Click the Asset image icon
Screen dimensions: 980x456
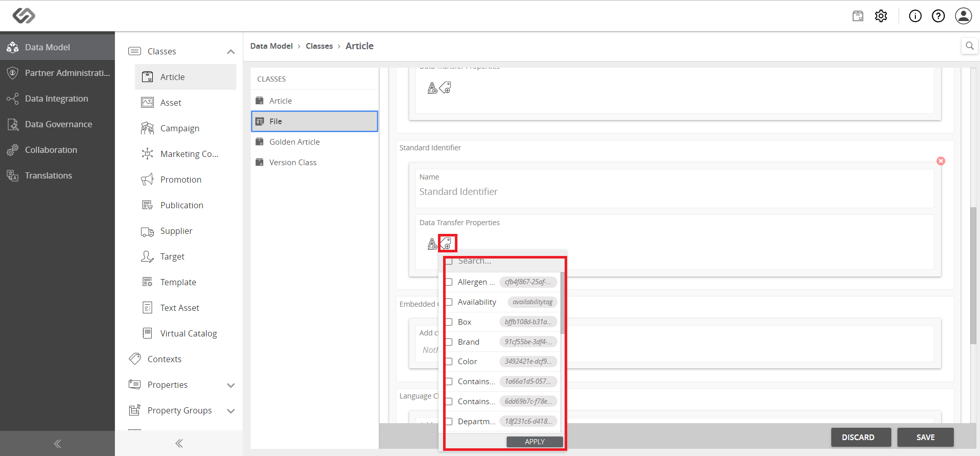pyautogui.click(x=147, y=103)
